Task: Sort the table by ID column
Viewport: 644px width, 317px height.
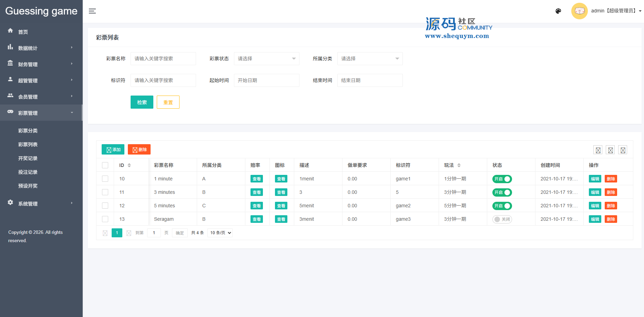Action: (129, 165)
